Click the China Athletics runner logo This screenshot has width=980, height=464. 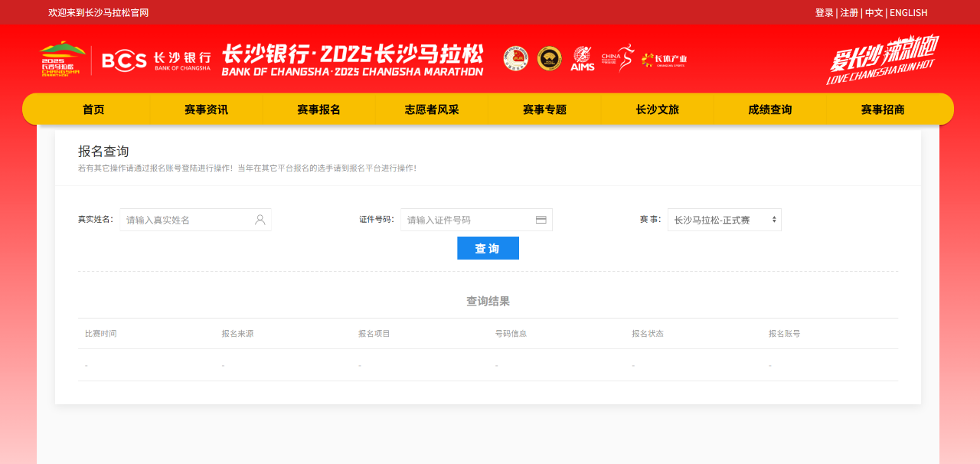pos(618,58)
